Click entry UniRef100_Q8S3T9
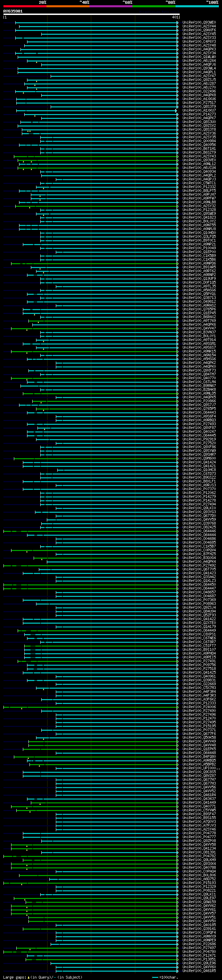Viewport: 222px width, 980px height. (x=199, y=106)
